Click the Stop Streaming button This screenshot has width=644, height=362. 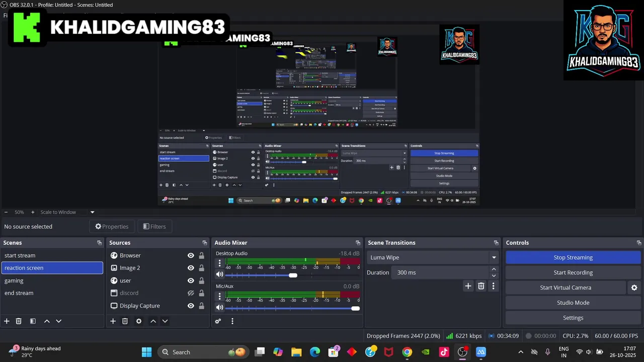(573, 257)
